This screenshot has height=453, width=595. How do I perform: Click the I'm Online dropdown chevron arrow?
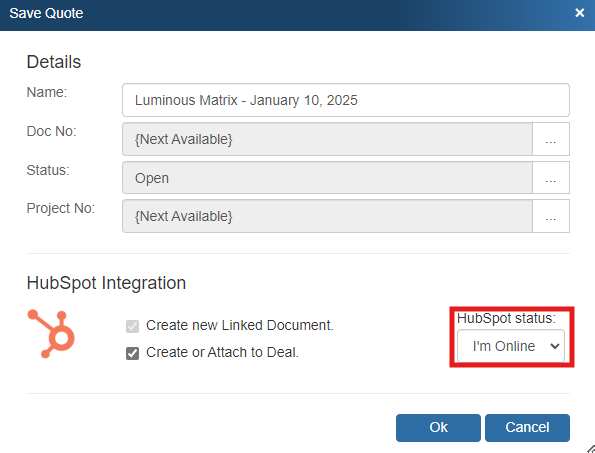click(555, 346)
